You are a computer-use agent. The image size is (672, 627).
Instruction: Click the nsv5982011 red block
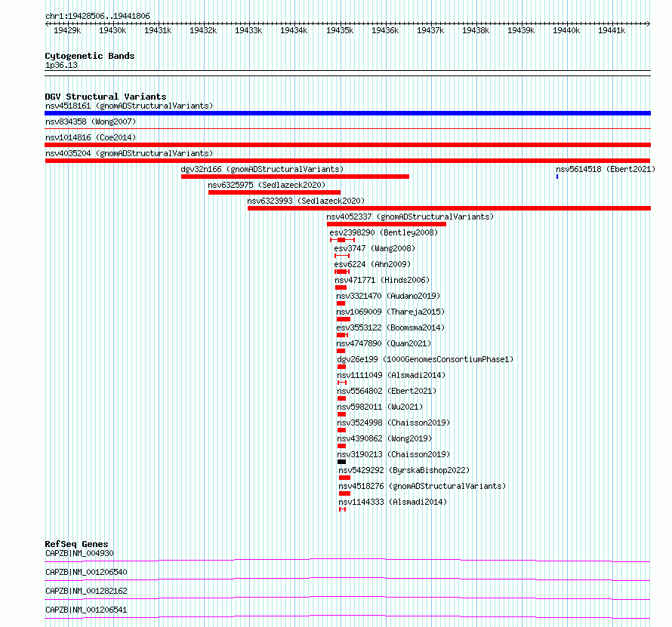click(x=341, y=414)
